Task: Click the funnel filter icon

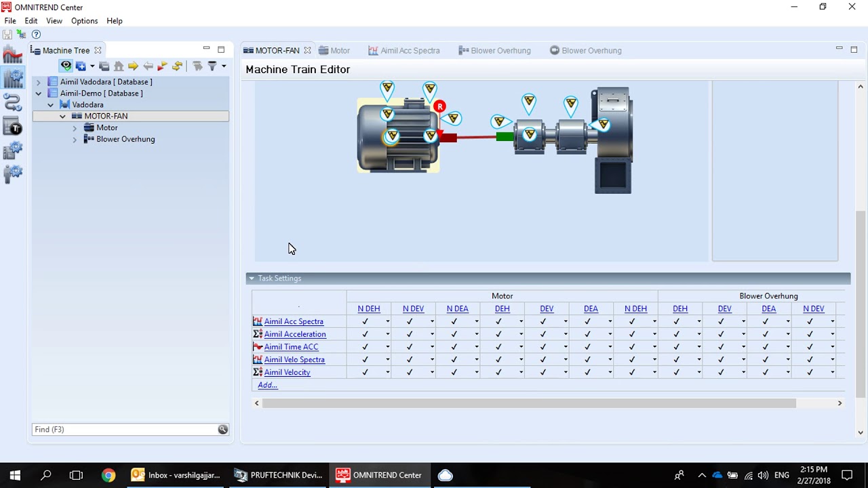Action: click(x=212, y=66)
